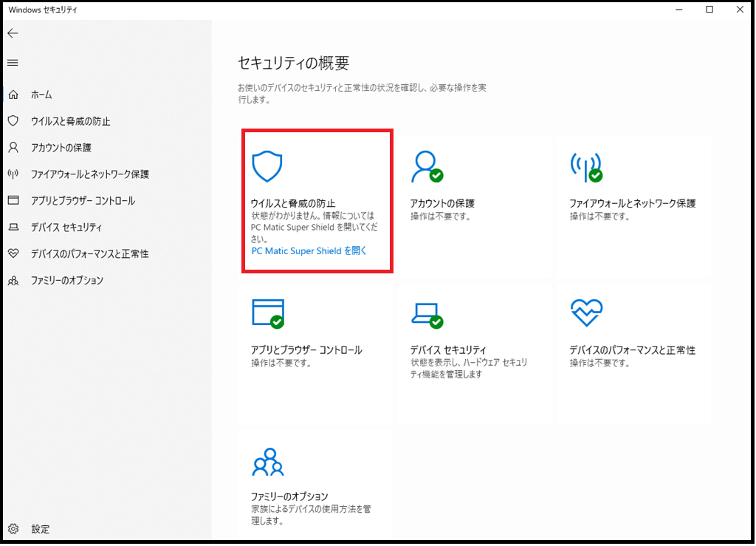Click the PC Matic Super Shield を開く link
756x546 pixels.
tap(309, 251)
